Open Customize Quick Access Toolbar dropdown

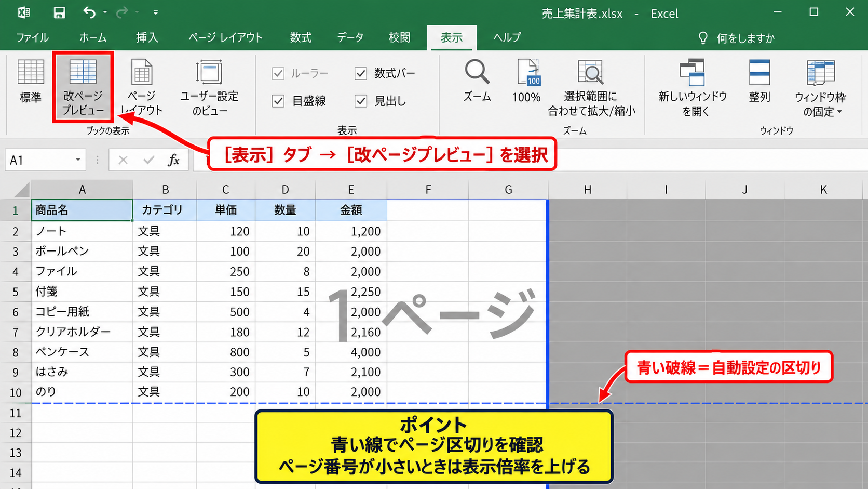(155, 12)
